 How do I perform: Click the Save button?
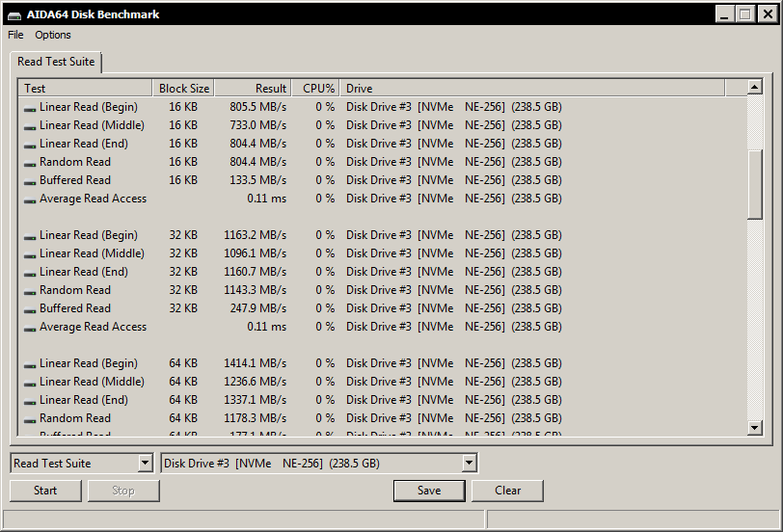(429, 491)
